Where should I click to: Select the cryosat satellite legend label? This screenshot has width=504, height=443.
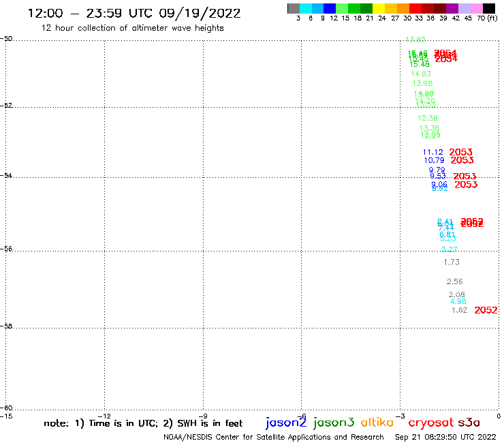(430, 423)
